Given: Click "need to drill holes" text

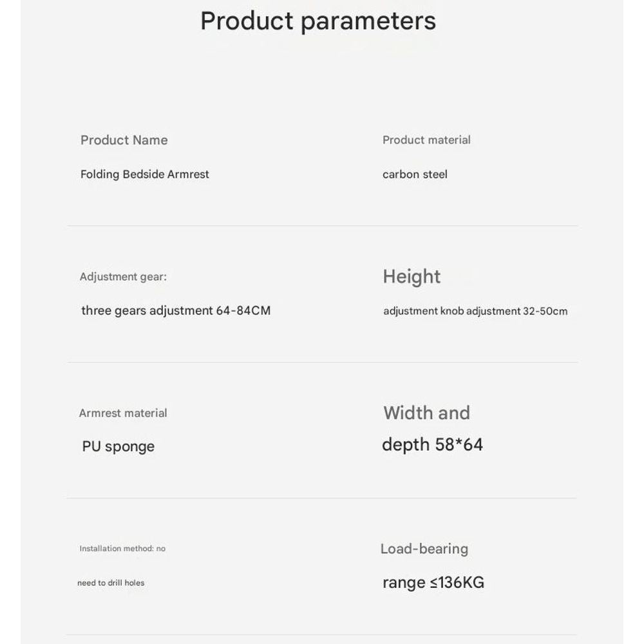Looking at the screenshot, I should (111, 583).
